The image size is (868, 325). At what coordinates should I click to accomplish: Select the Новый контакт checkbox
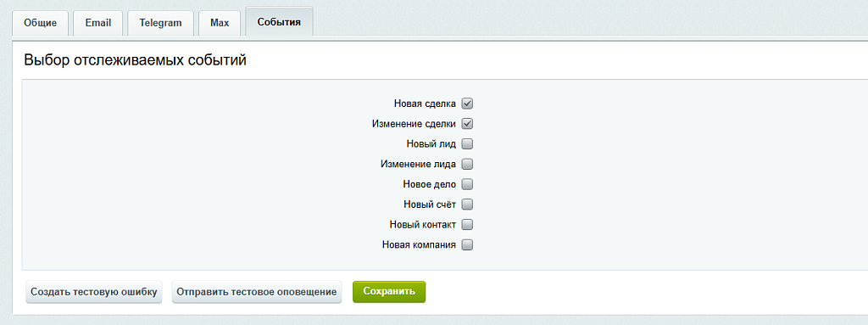467,225
